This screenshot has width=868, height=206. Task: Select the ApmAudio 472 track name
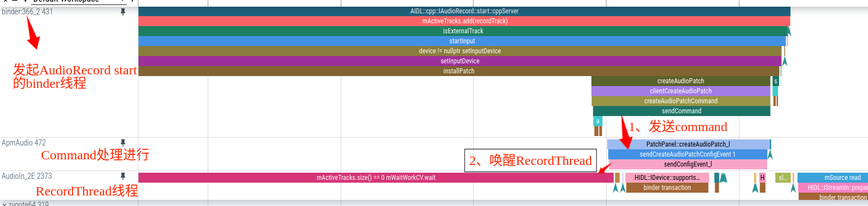pos(24,143)
